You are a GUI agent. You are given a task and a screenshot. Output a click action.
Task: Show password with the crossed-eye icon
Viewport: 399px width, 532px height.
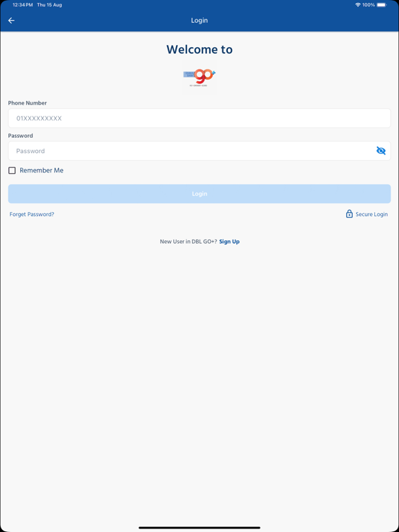click(x=381, y=150)
